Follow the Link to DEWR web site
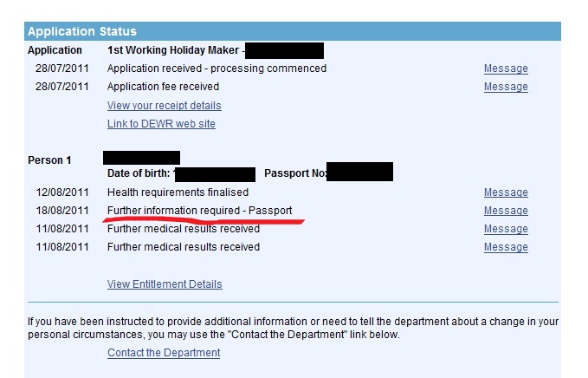This screenshot has height=378, width=588. pos(161,123)
